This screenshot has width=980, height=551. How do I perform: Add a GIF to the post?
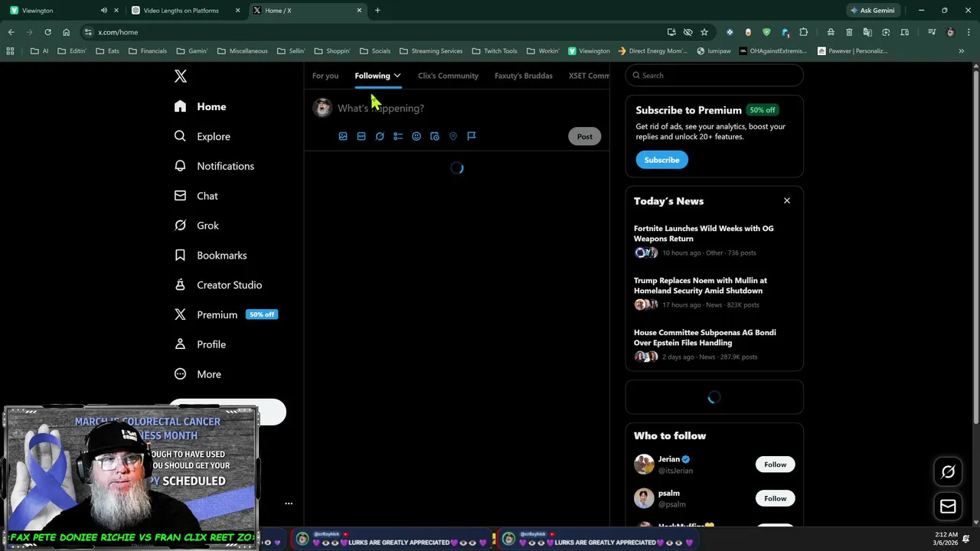click(361, 136)
